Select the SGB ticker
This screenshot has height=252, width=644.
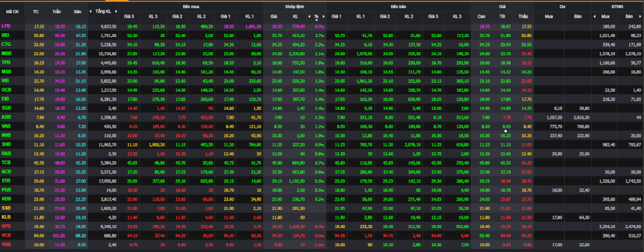coord(6,107)
